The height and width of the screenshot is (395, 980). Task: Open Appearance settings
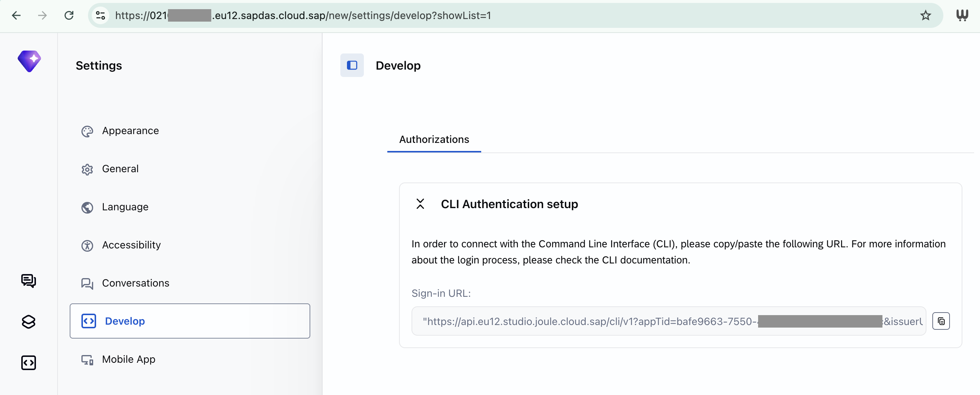[x=190, y=131]
